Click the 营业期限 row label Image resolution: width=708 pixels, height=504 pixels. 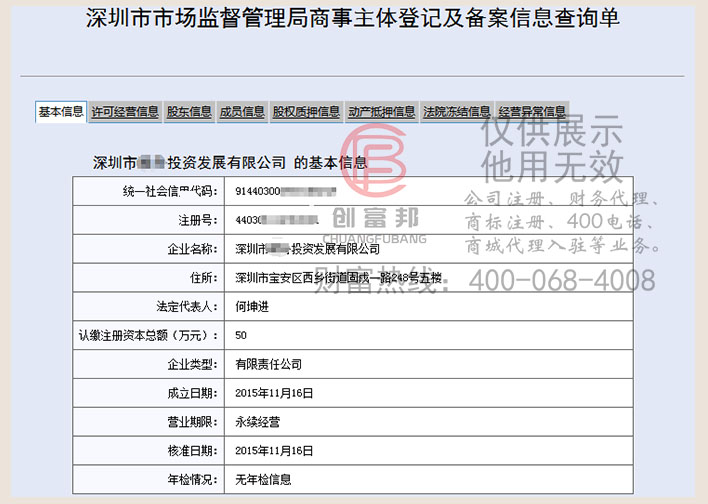192,422
